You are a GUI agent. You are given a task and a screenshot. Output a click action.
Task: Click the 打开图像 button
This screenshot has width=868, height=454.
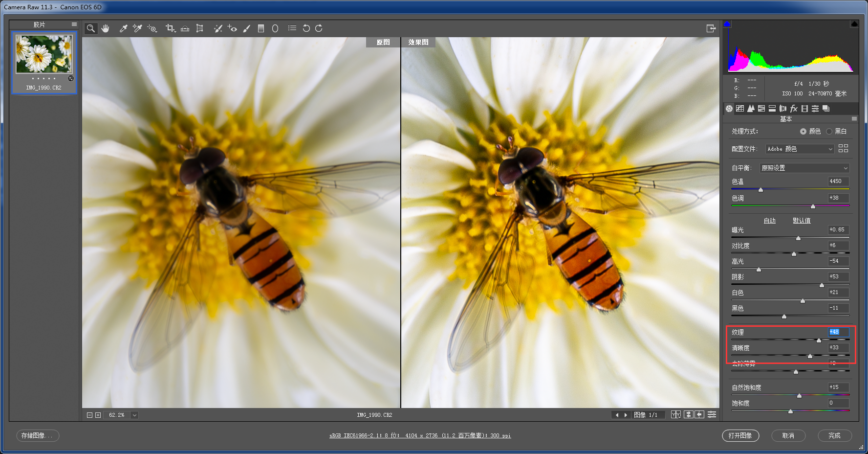(740, 435)
